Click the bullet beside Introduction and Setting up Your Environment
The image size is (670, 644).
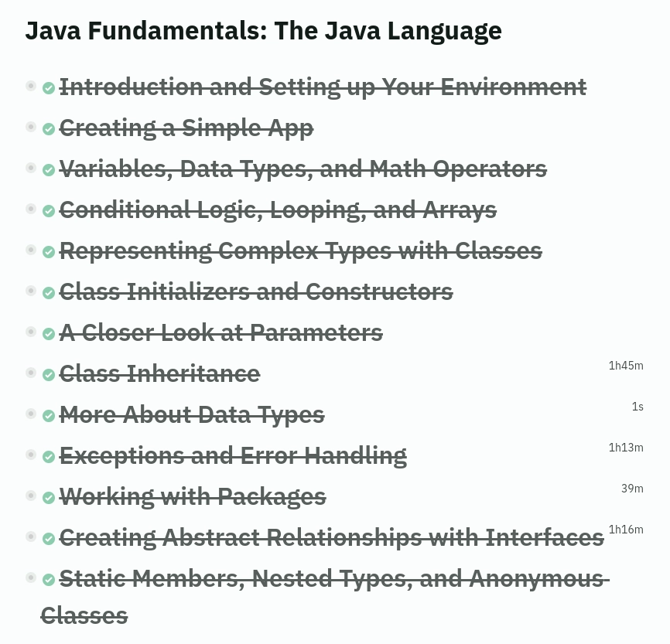click(x=31, y=86)
